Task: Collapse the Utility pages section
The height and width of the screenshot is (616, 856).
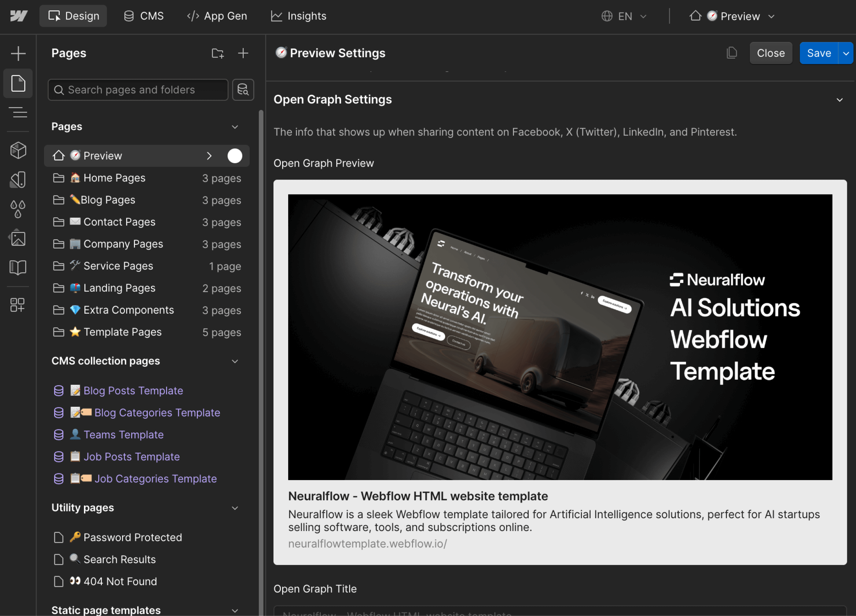Action: coord(235,508)
